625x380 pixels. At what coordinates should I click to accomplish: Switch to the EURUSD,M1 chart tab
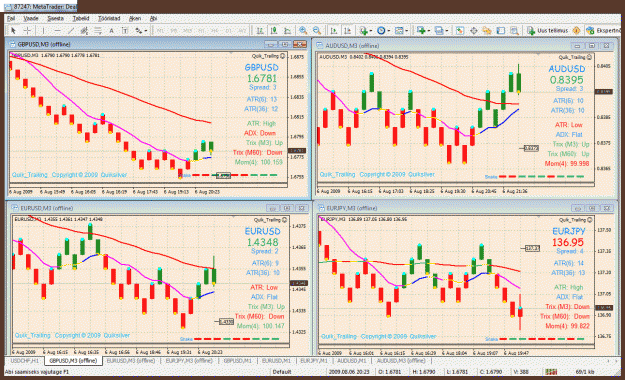tap(276, 361)
